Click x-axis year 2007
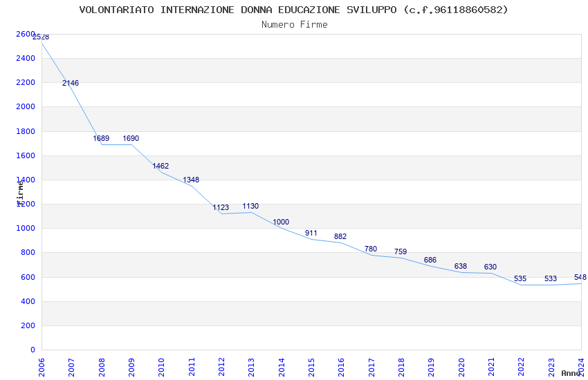588x380 pixels. coord(72,368)
